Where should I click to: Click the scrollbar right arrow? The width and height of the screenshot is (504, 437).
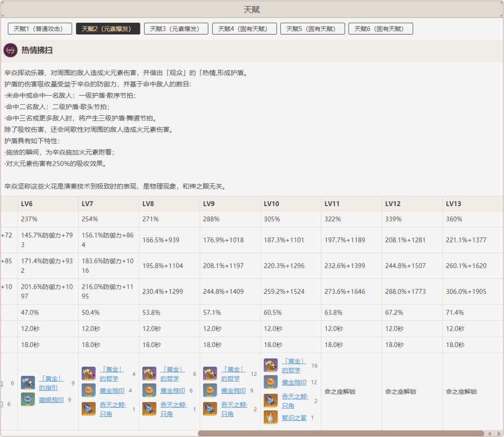click(499, 433)
